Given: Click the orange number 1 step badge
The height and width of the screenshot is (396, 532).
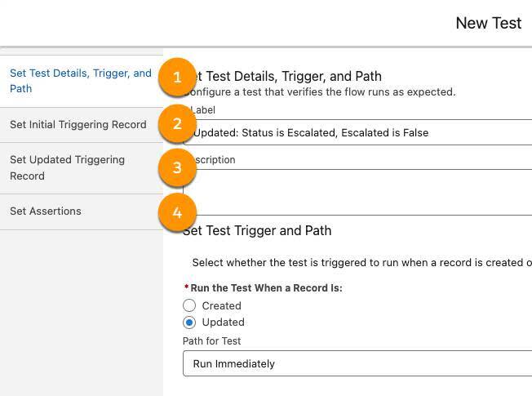Looking at the screenshot, I should pyautogui.click(x=177, y=78).
